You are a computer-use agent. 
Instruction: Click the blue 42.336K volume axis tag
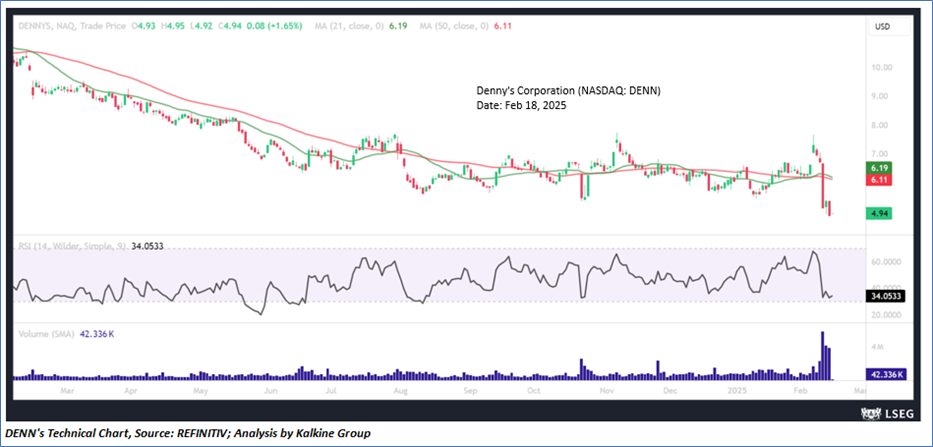(886, 374)
